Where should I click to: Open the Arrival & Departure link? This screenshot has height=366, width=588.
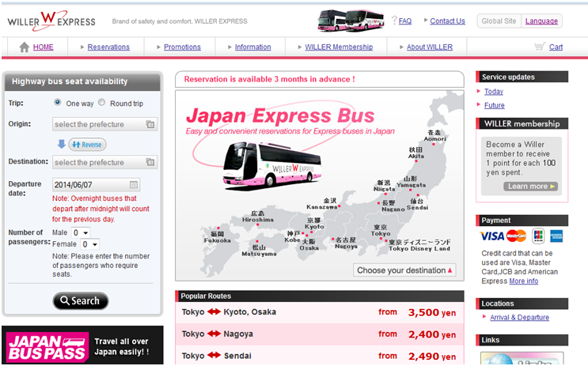(519, 317)
